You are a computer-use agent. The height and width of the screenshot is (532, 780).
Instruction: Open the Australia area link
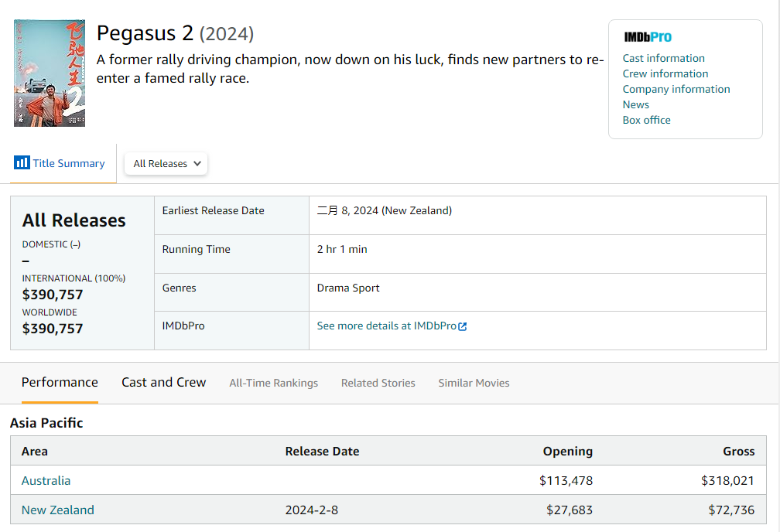point(46,481)
